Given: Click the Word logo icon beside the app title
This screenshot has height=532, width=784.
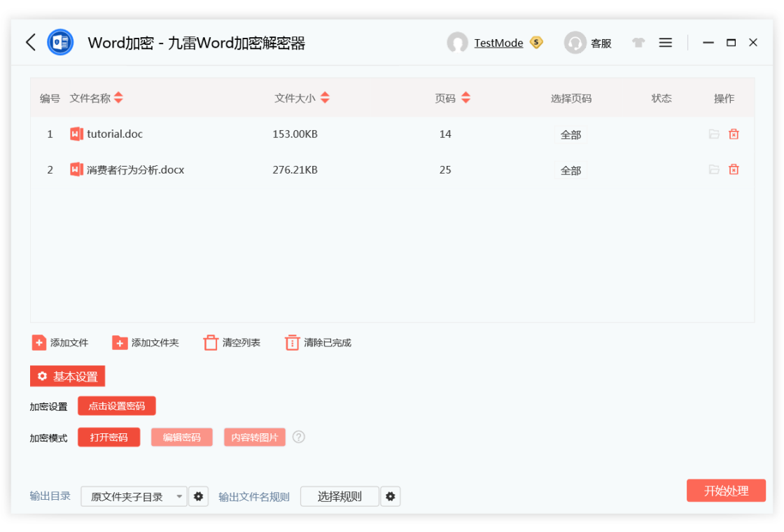Looking at the screenshot, I should pos(59,42).
